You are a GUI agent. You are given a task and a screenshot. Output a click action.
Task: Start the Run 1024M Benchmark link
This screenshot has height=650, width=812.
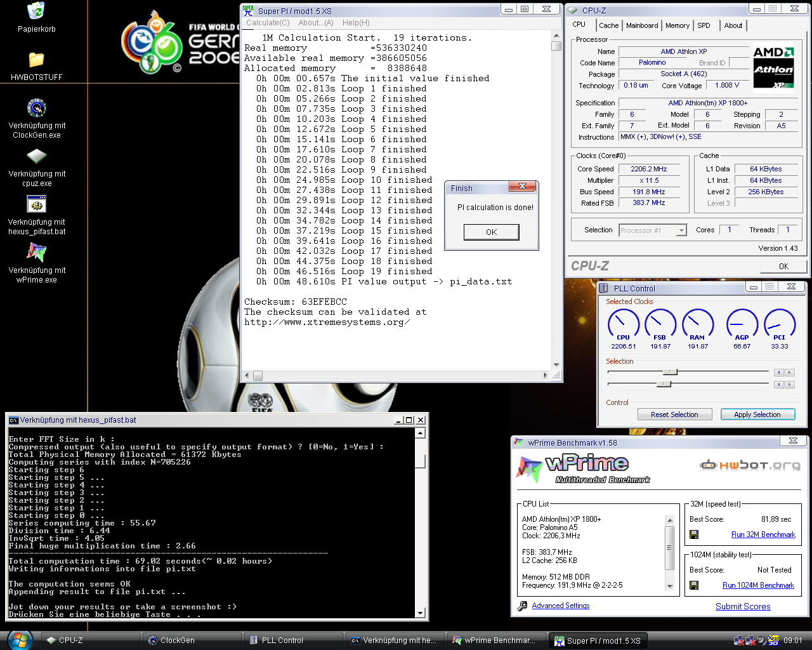(758, 585)
